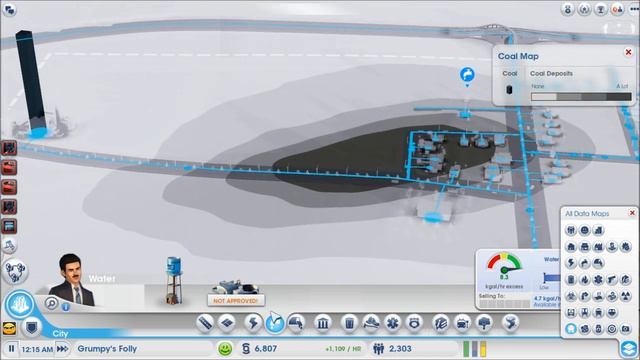This screenshot has height=360, width=640.
Task: Open the last toolbar menu after Parks
Action: coord(510,323)
